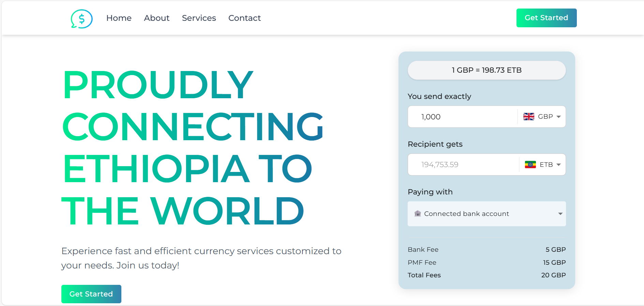Click the 1 GBP = 198.73 ETB rate pill
644x306 pixels.
(x=486, y=70)
